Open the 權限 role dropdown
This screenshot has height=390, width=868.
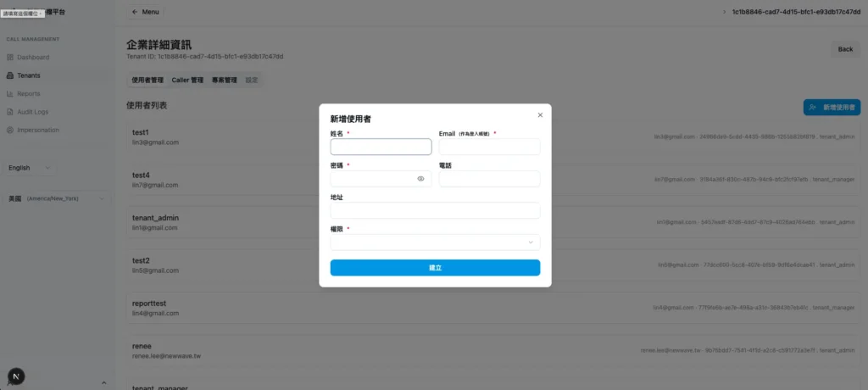[x=435, y=242]
